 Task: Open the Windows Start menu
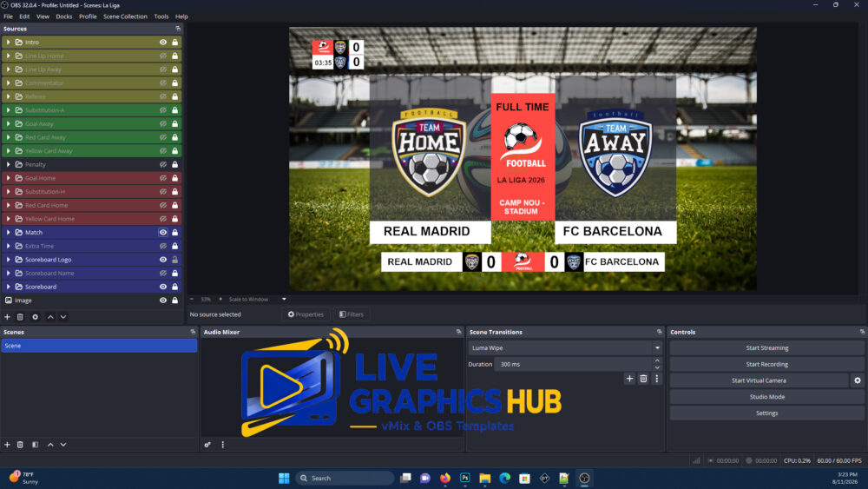click(284, 478)
